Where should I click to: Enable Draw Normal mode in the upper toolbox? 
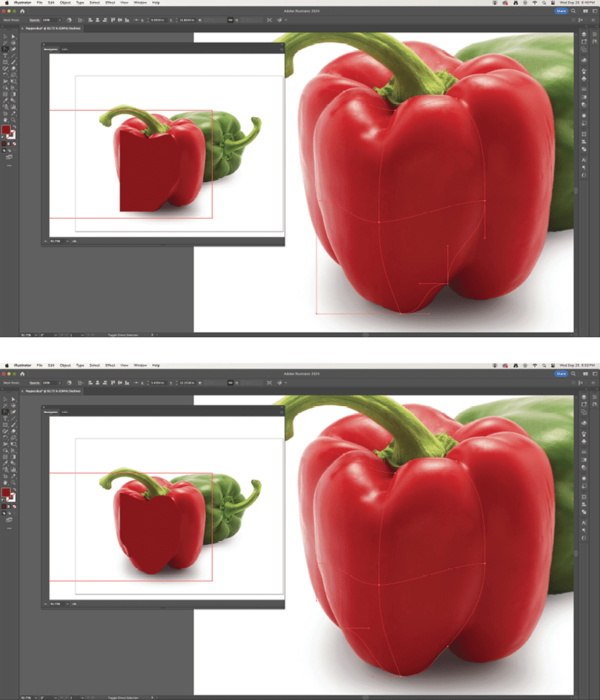click(4, 151)
